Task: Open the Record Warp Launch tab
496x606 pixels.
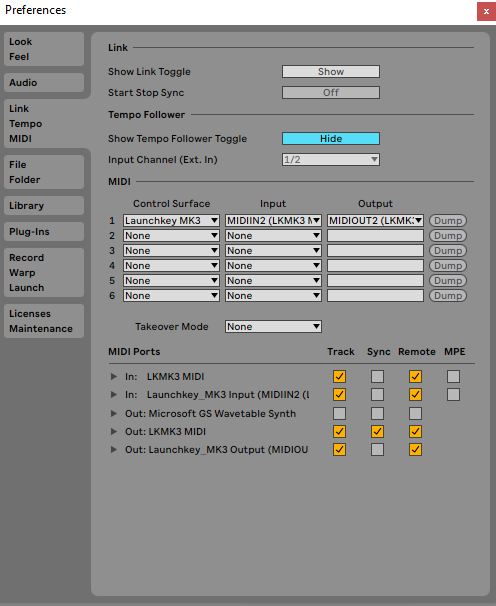Action: (44, 272)
